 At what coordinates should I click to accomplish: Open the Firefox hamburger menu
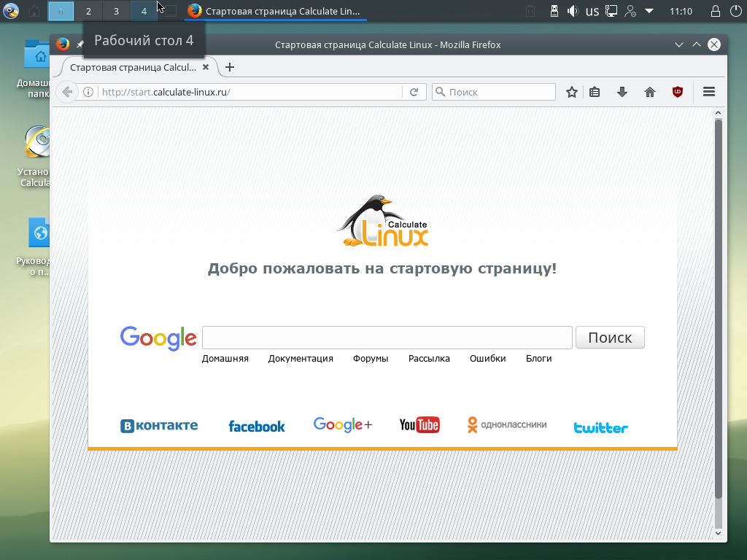708,92
